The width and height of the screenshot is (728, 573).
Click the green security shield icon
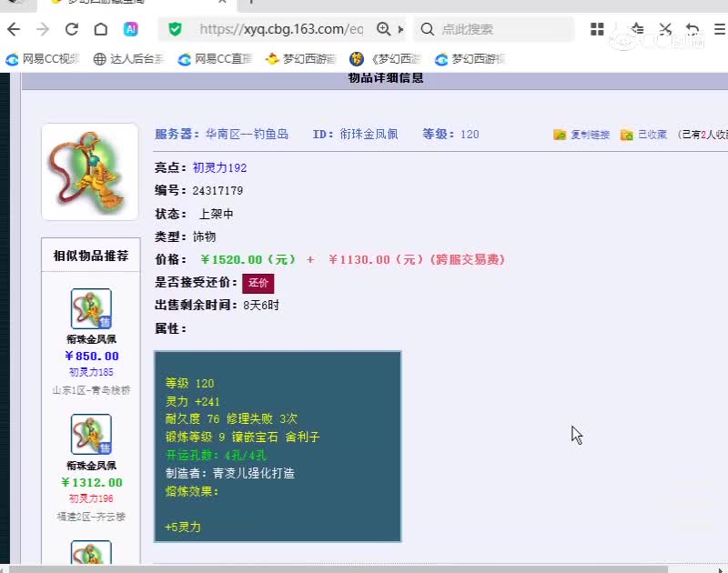pyautogui.click(x=175, y=29)
